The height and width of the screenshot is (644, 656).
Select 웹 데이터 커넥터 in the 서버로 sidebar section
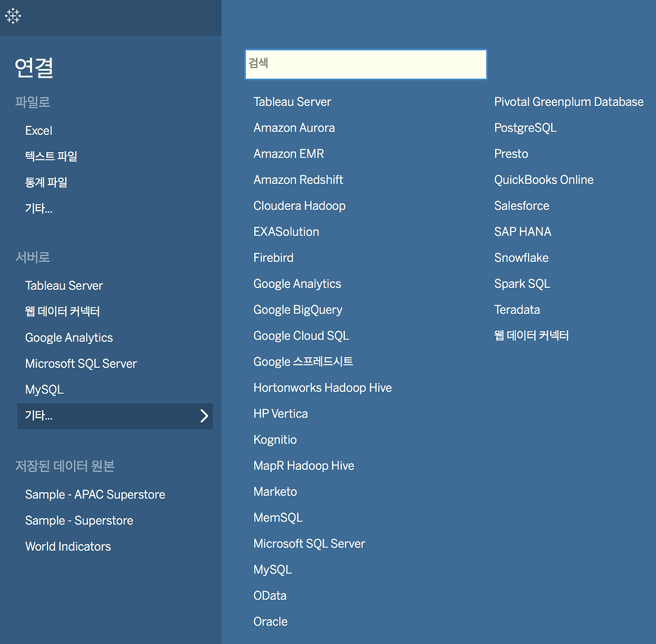click(x=63, y=311)
